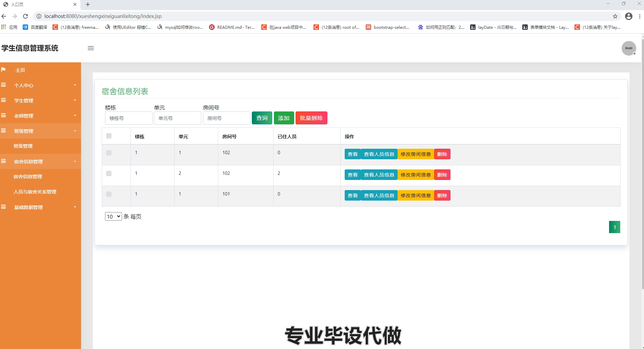This screenshot has width=644, height=349.
Task: Open the Chrome profile icon
Action: coord(629,16)
